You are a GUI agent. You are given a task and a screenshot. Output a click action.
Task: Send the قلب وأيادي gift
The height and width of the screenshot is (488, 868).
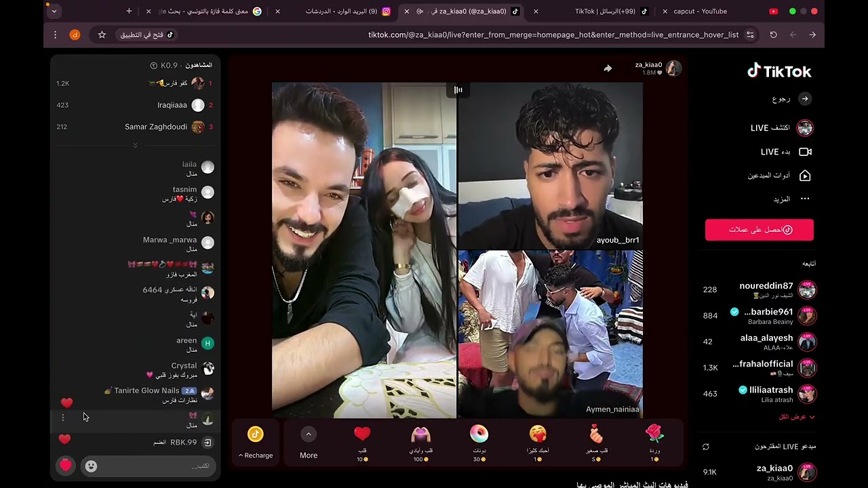click(420, 433)
